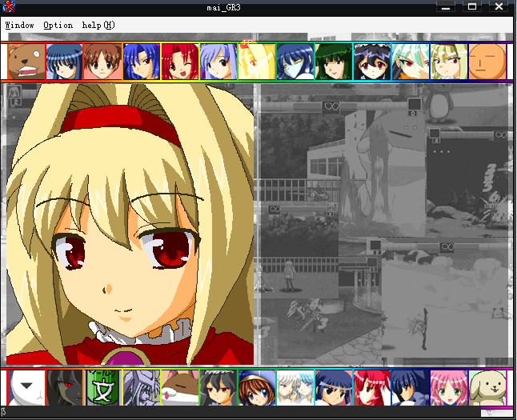Pick the mint-haired girl with red eyes
This screenshot has width=517, height=420.
(411, 62)
